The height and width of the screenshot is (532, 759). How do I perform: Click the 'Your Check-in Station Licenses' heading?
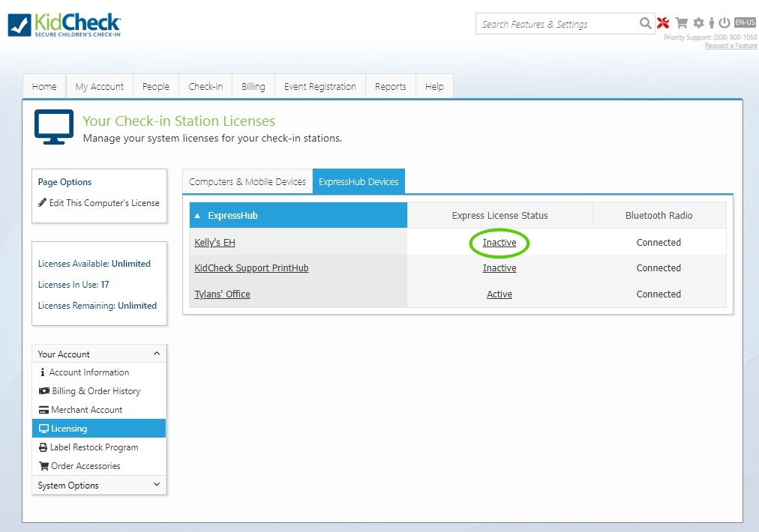point(179,121)
